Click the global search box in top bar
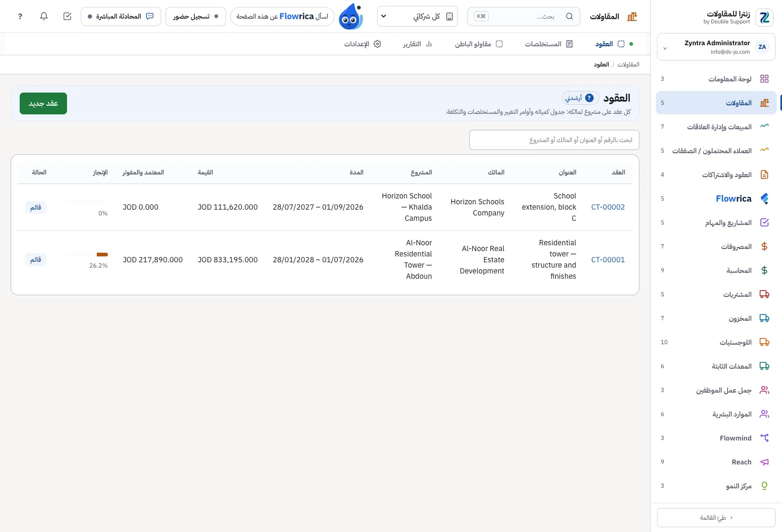The image size is (782, 532). [x=523, y=16]
